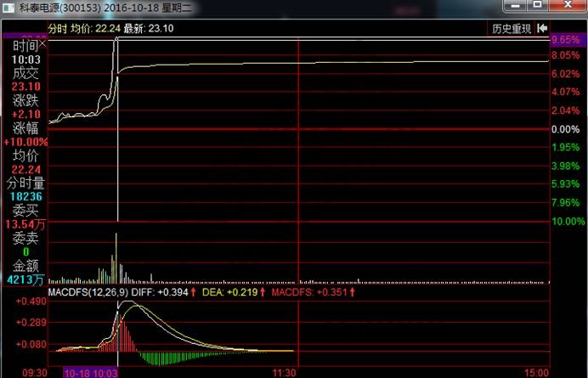Maximize the stock chart window
The height and width of the screenshot is (378, 588).
[x=537, y=7]
